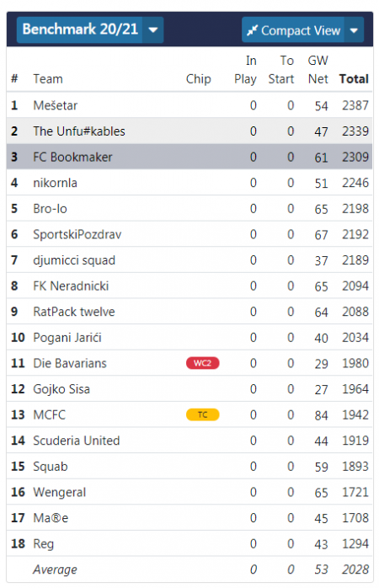Sort by Total column header
This screenshot has width=379, height=588.
[354, 78]
